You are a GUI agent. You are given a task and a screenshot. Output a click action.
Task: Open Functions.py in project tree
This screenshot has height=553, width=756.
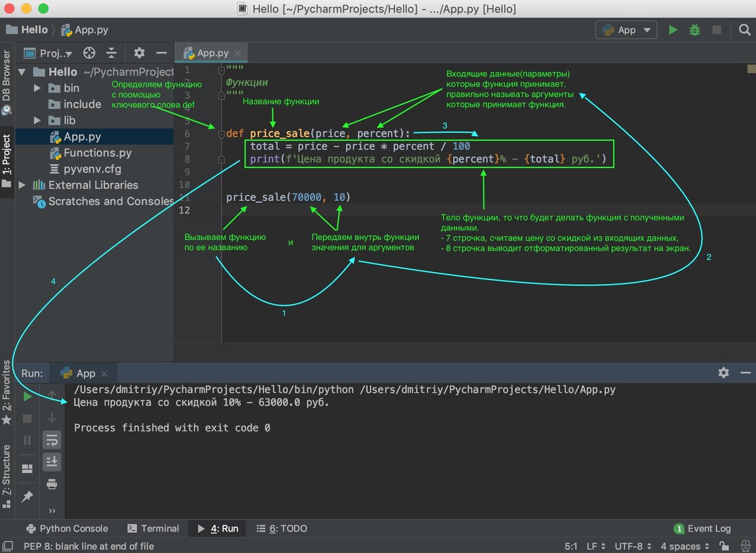coord(97,153)
